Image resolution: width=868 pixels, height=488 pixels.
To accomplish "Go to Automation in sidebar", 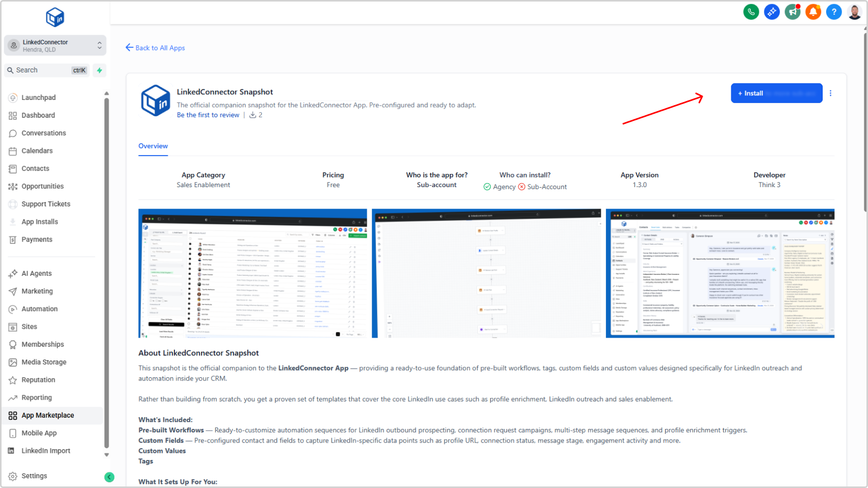I will point(39,309).
